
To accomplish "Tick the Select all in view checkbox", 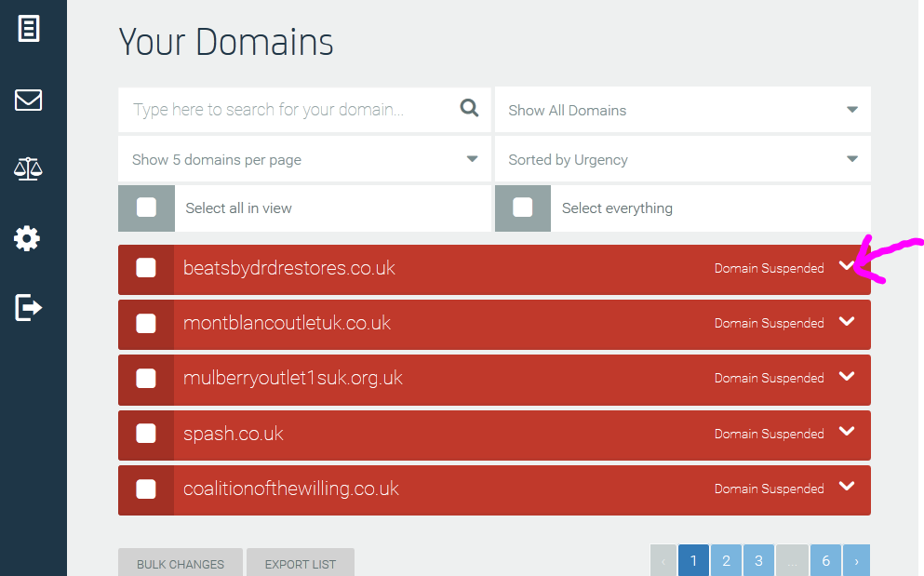I will (x=147, y=208).
